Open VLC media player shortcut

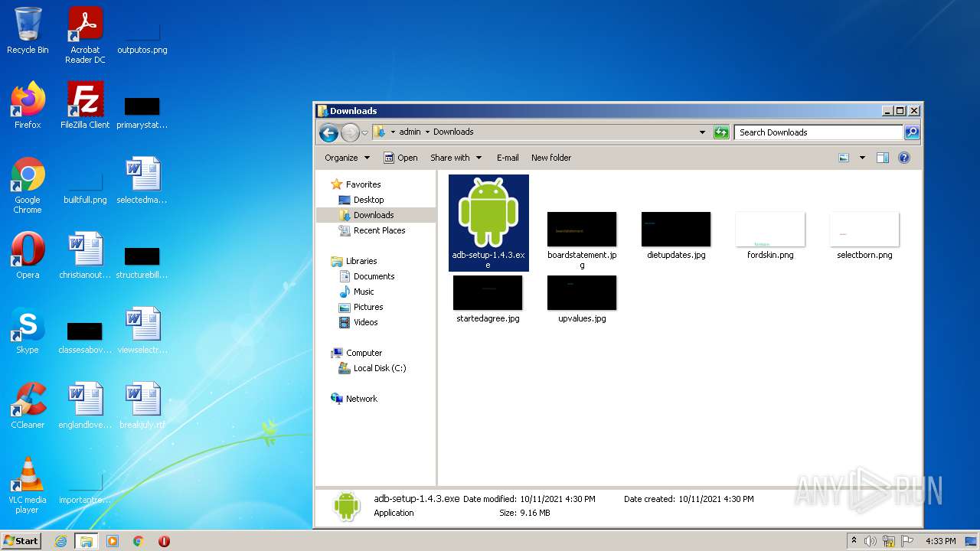[28, 485]
